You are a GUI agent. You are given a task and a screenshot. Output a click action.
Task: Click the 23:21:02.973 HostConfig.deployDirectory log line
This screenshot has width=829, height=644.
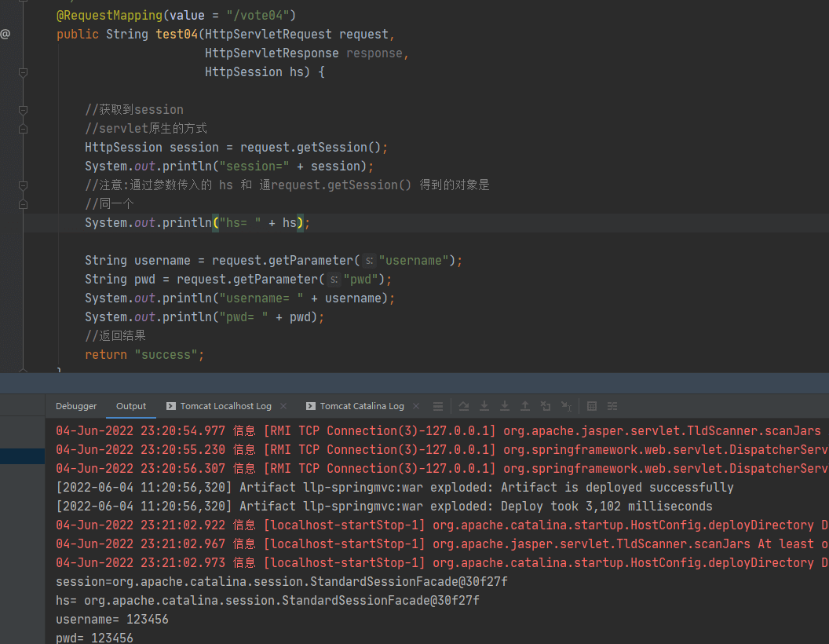[x=442, y=563]
